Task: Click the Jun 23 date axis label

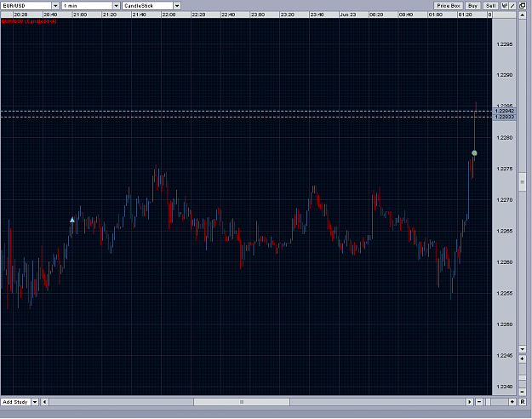Action: tap(348, 14)
